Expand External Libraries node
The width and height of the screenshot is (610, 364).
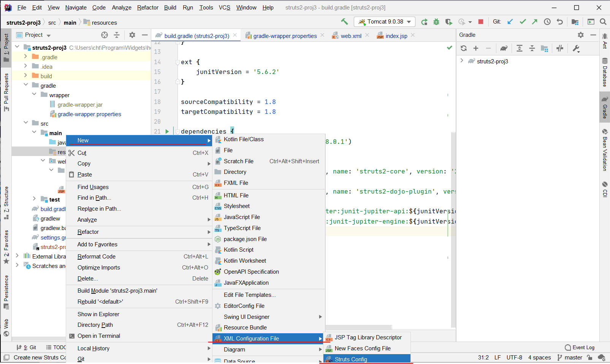tap(17, 256)
